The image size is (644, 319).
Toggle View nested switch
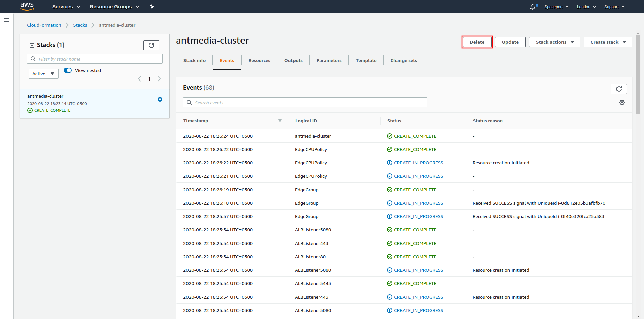(x=68, y=70)
